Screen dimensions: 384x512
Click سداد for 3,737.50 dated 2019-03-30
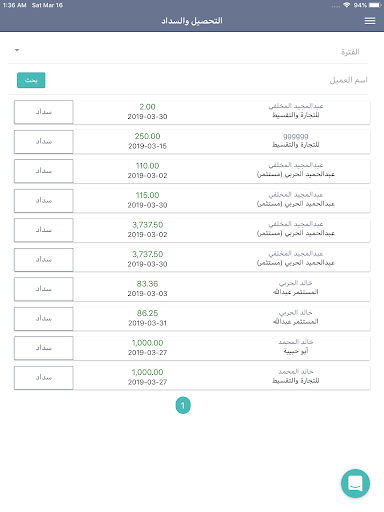point(44,260)
